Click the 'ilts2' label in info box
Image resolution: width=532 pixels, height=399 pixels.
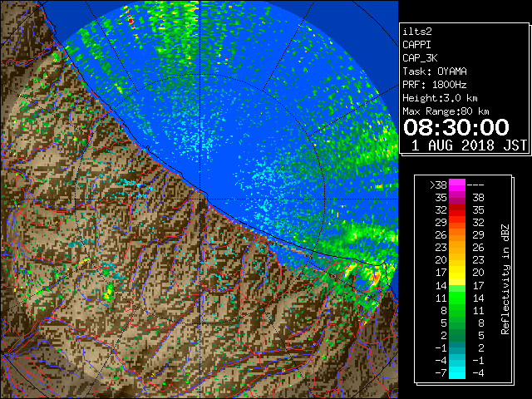pos(417,32)
